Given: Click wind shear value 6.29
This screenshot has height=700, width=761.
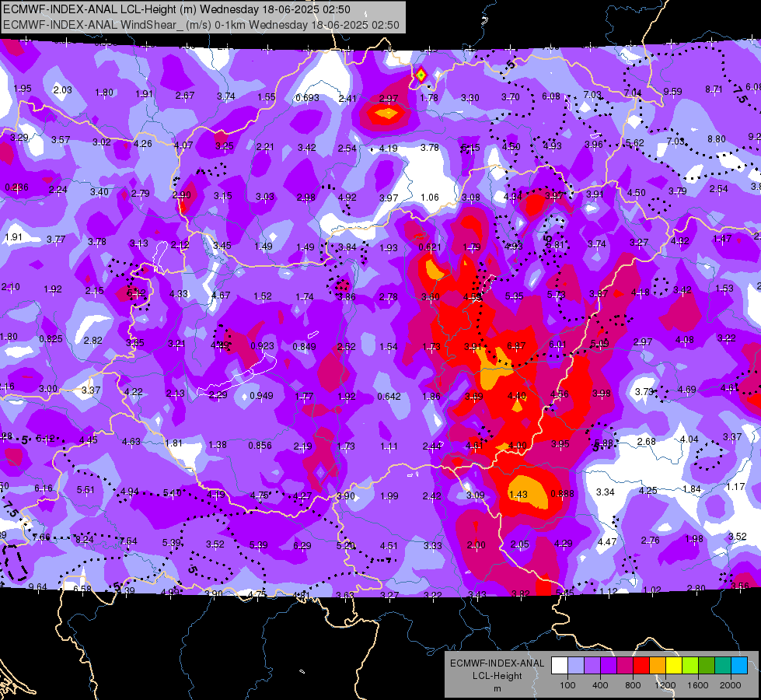Looking at the screenshot, I should [x=302, y=546].
